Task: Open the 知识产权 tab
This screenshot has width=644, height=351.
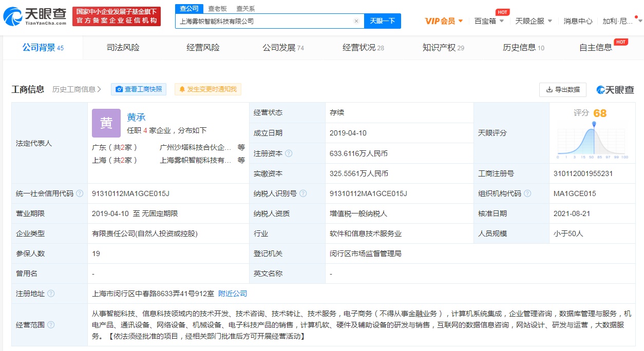Action: tap(443, 48)
